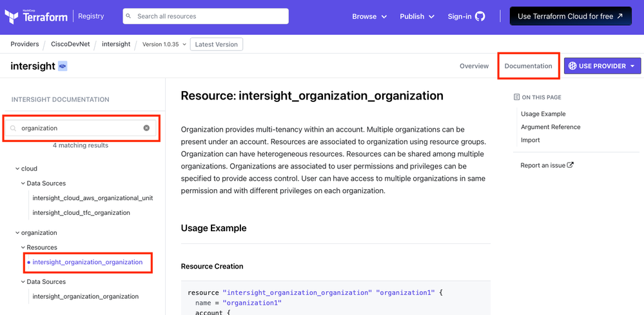Open intersight_cloud_tfc_organization data source
The height and width of the screenshot is (315, 644).
click(81, 213)
